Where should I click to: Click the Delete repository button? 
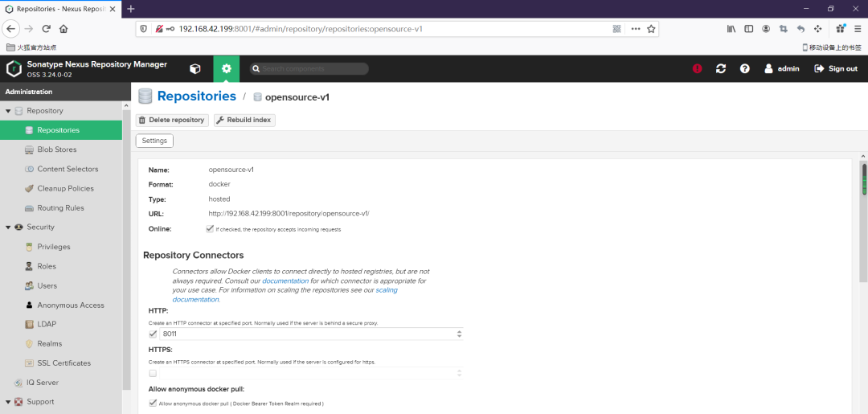[x=172, y=120]
